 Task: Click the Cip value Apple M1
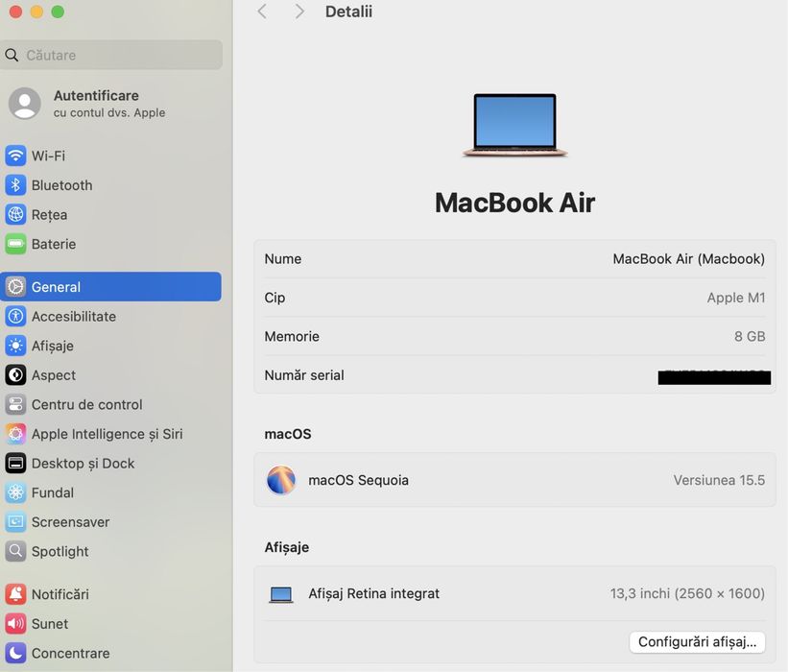736,298
